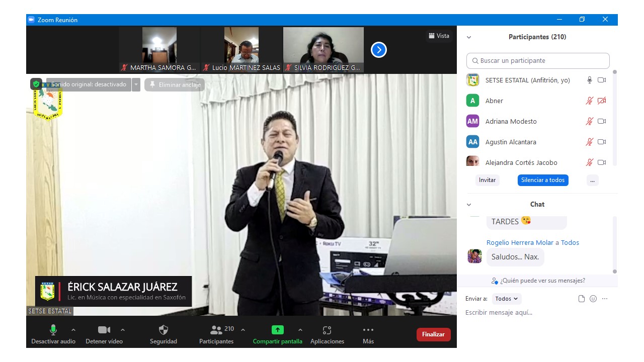Mute with the Desactivar audio microphone button
Viewport: 644px width, 362px height.
tap(53, 334)
